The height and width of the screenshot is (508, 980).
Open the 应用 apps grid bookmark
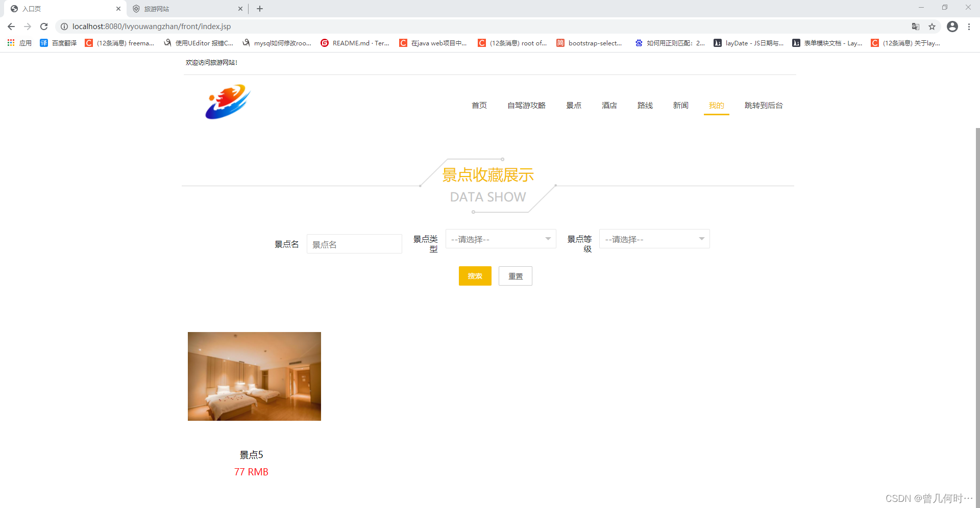coord(19,43)
